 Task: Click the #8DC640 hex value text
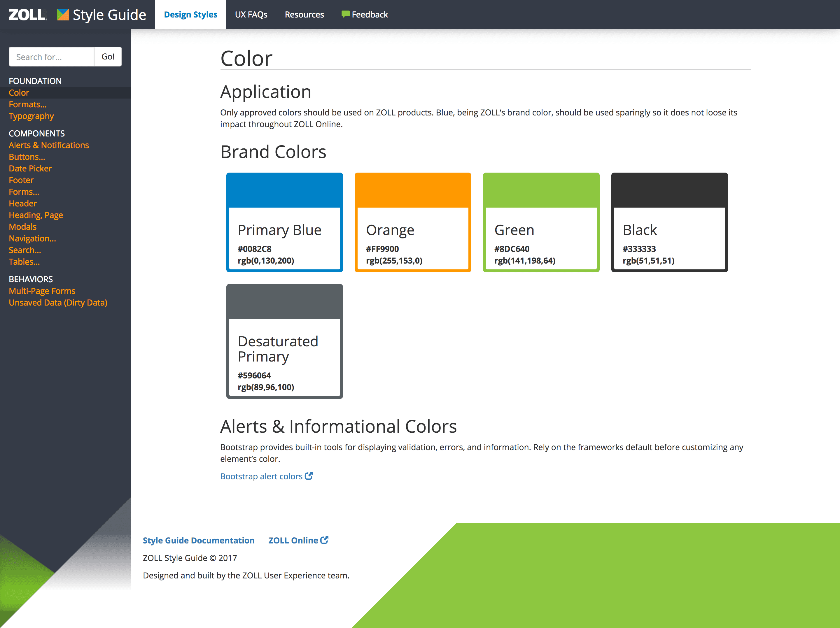click(x=512, y=249)
